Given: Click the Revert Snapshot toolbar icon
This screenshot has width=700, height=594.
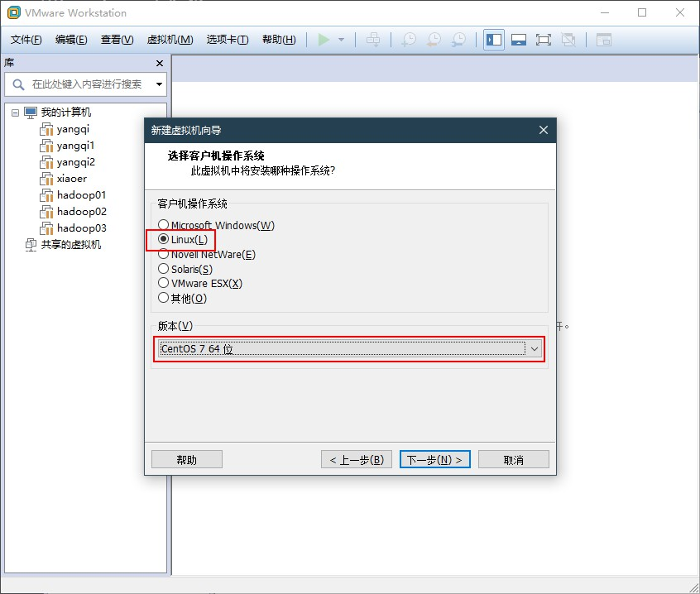Looking at the screenshot, I should click(433, 39).
